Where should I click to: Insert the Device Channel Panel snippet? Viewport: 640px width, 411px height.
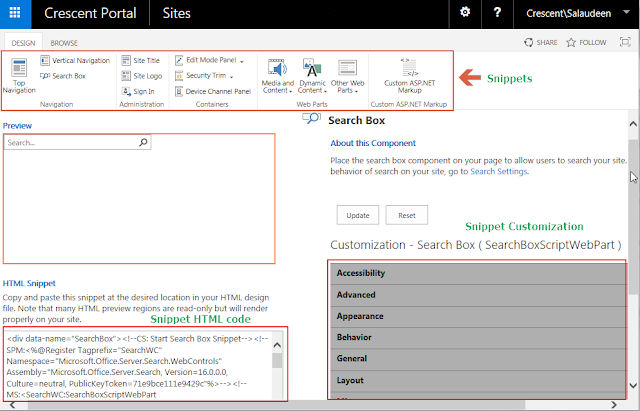[213, 91]
